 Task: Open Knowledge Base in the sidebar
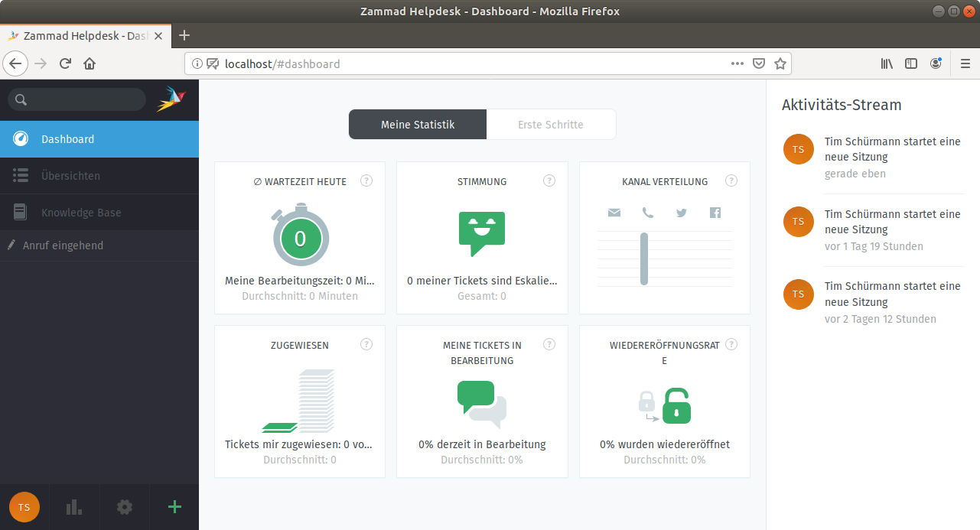click(99, 213)
